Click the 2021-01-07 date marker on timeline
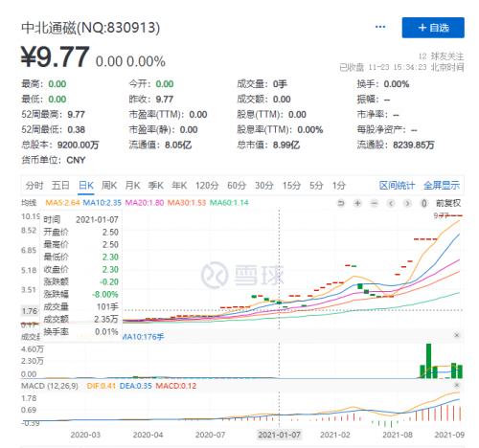This screenshot has height=448, width=479. coord(279,435)
